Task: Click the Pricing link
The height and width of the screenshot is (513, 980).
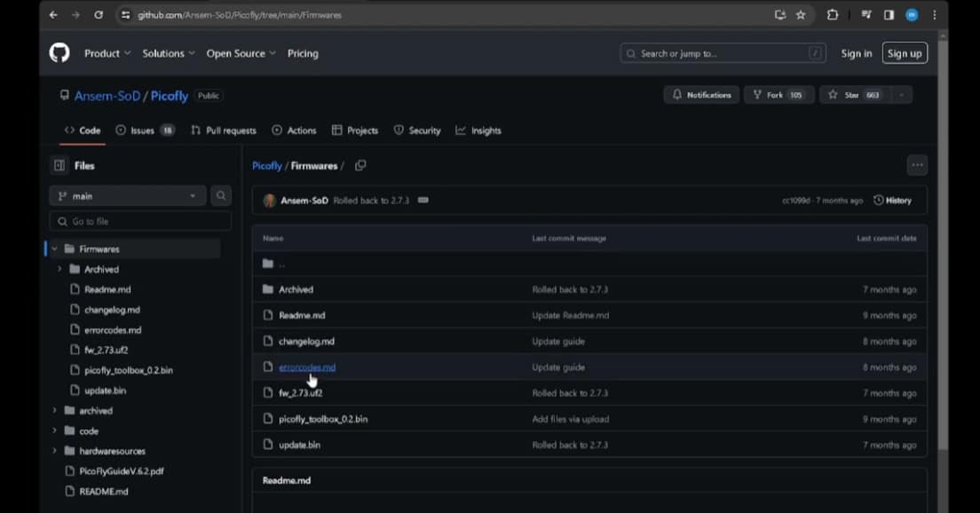Action: click(x=303, y=54)
